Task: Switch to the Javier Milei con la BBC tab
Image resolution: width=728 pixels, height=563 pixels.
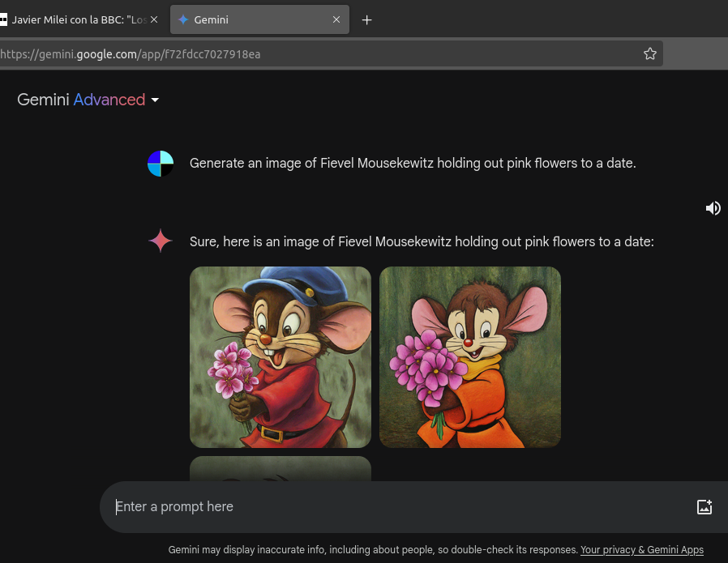Action: (x=79, y=19)
